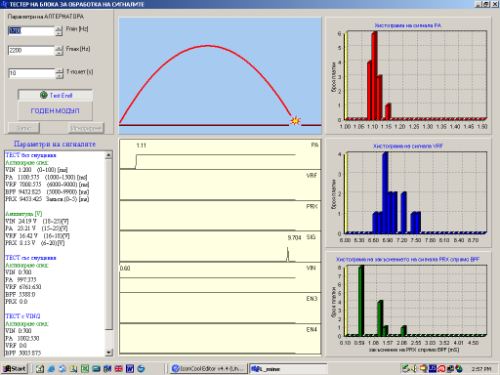
Task: Click the explosion marker on the trajectory plot
Action: click(295, 121)
